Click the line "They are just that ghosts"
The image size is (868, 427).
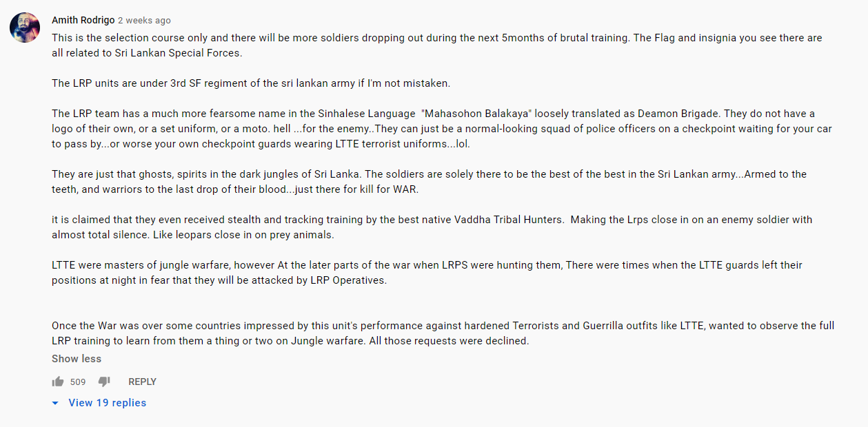pos(429,174)
